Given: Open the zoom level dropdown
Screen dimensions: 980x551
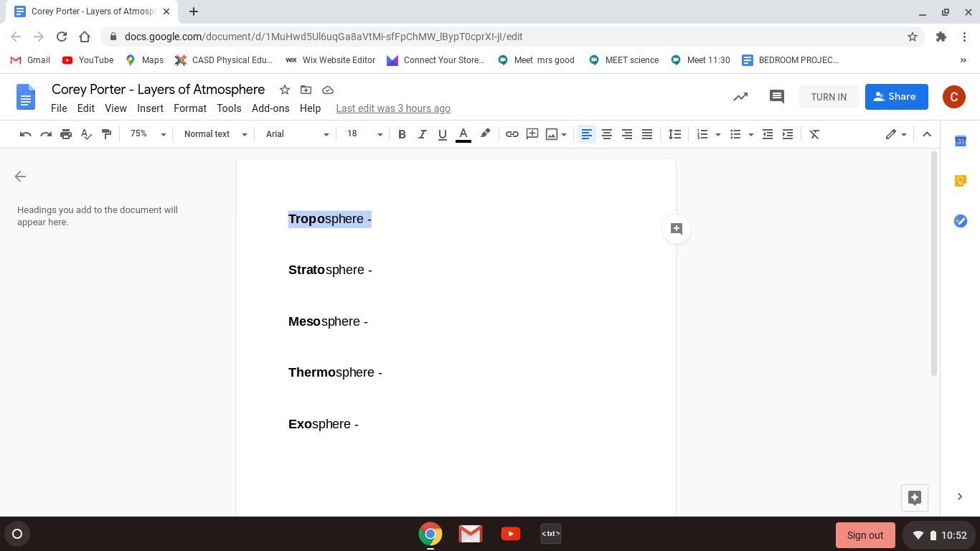Looking at the screenshot, I should (148, 134).
